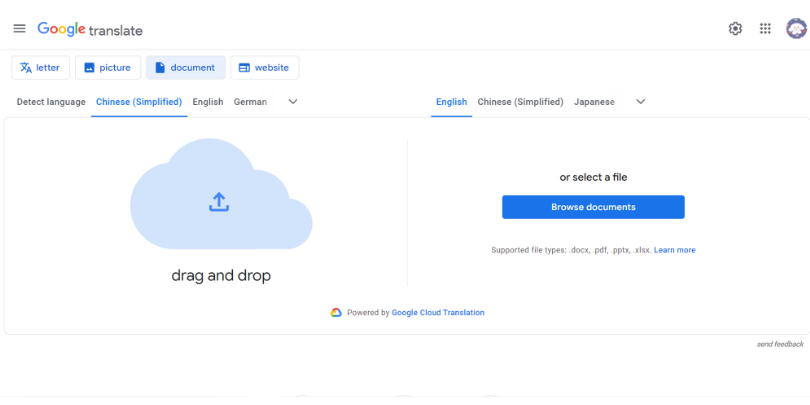Select Chinese (Simplified) as source language

tap(139, 102)
